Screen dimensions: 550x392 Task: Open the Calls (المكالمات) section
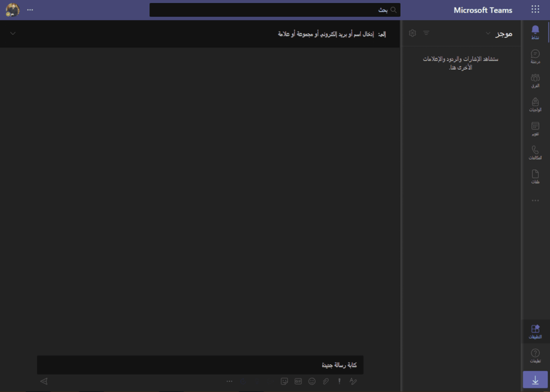click(535, 151)
